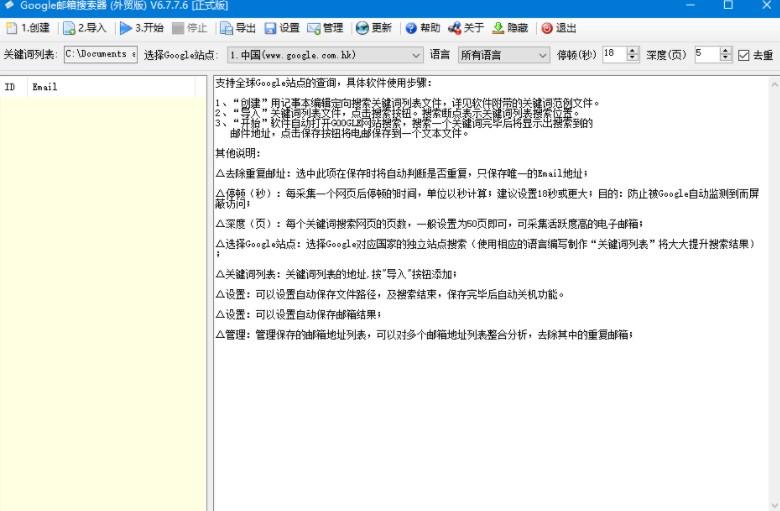The height and width of the screenshot is (511, 780).
Task: Decrease the 深度(页) value with the down arrow
Action: [x=725, y=58]
